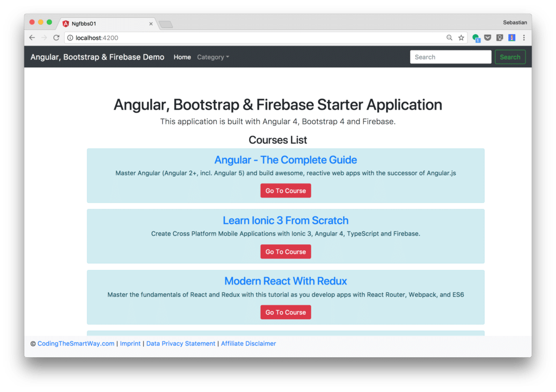Open Angular - The Complete Guide link
Screen dimensions: 556x392
[x=286, y=160]
